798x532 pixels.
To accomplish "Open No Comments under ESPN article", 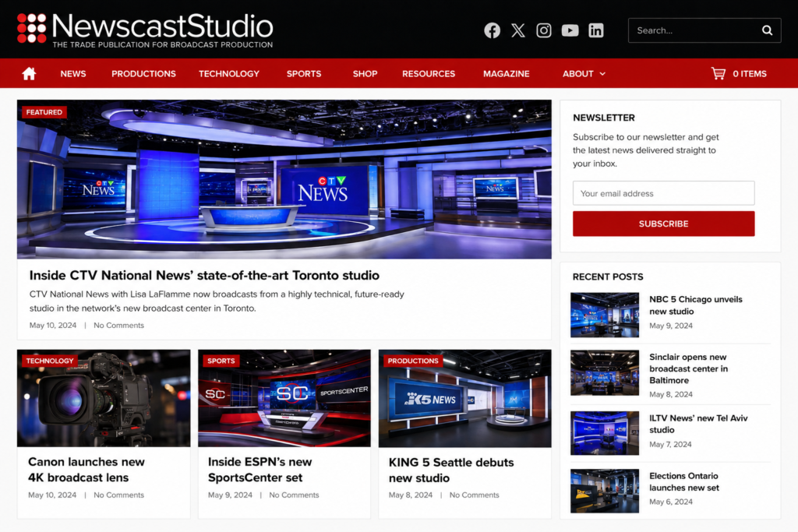I will pyautogui.click(x=294, y=495).
